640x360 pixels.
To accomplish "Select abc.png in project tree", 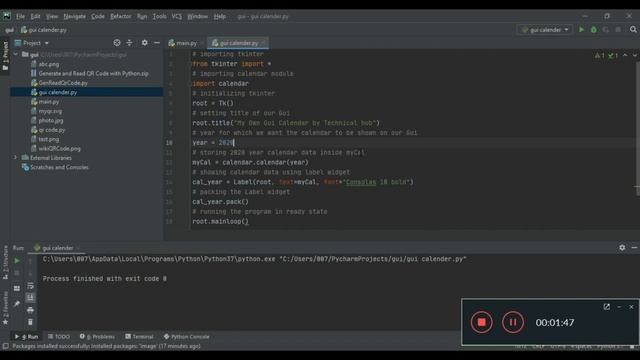I will coord(49,64).
